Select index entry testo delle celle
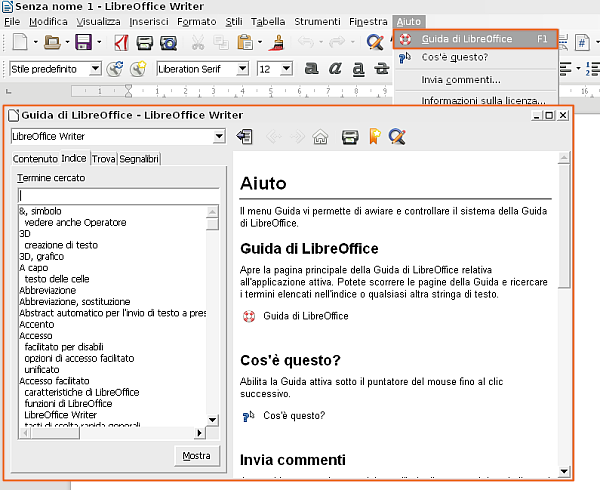 57,279
